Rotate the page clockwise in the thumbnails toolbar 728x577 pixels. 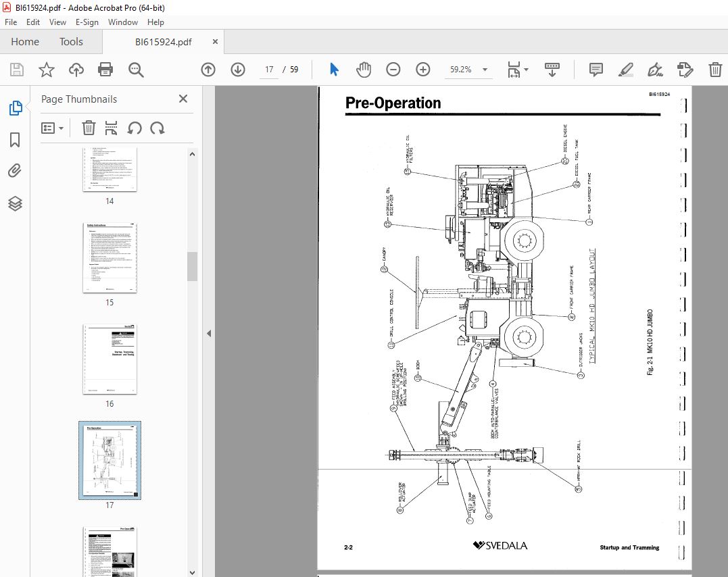[157, 128]
